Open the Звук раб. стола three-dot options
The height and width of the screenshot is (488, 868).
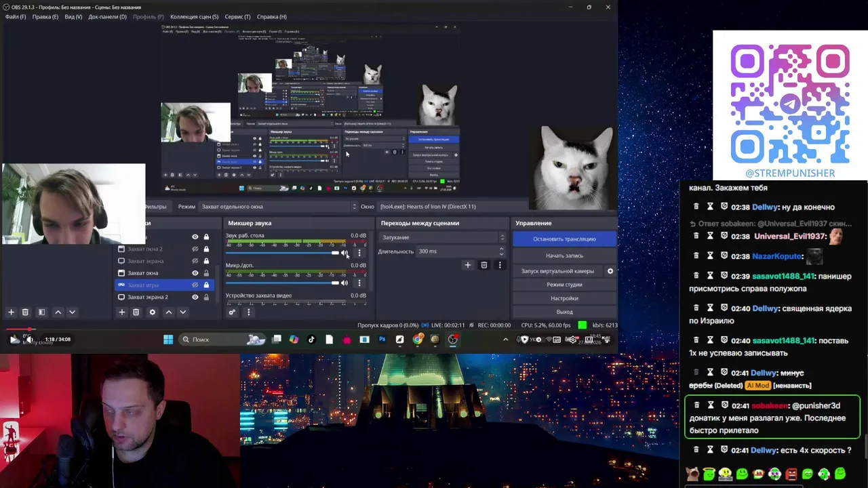pyautogui.click(x=359, y=253)
